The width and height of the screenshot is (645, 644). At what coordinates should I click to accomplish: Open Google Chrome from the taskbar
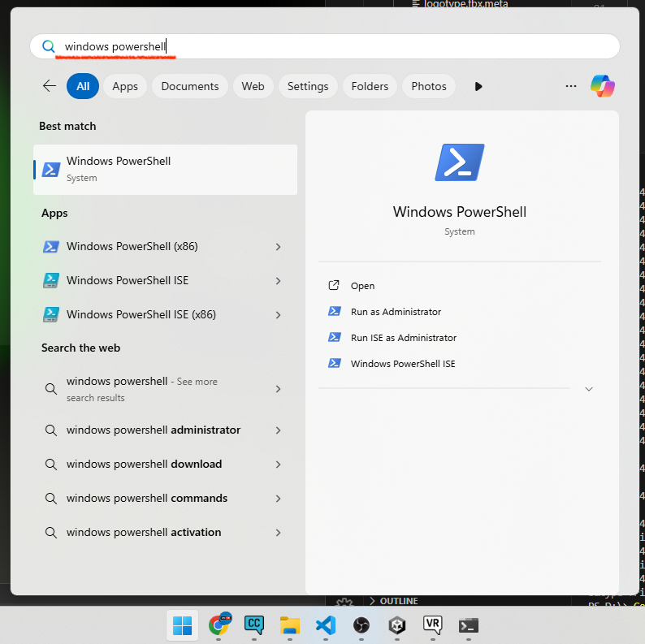point(219,625)
